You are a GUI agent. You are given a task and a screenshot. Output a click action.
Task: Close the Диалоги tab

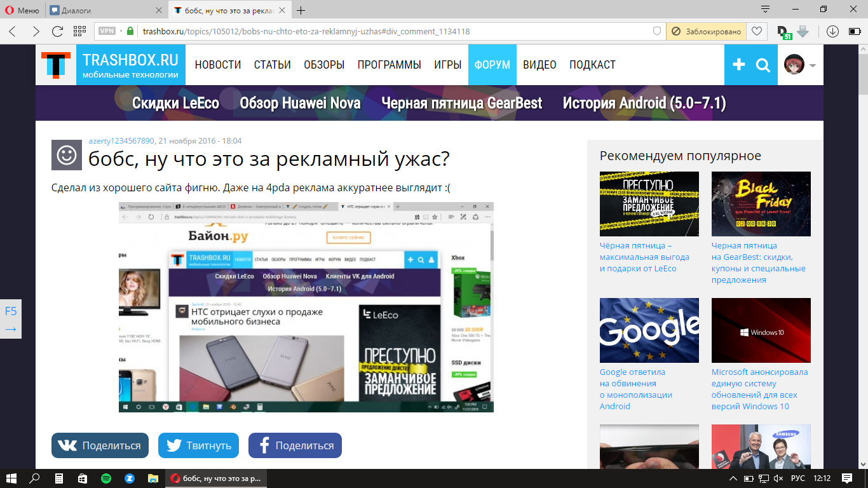[159, 10]
